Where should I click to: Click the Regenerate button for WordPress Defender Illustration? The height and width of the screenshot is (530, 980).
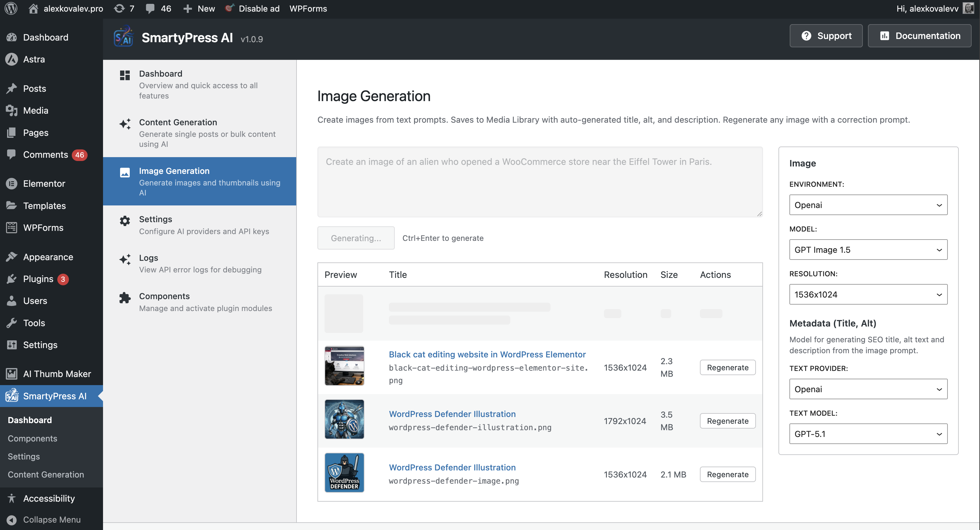pos(728,421)
